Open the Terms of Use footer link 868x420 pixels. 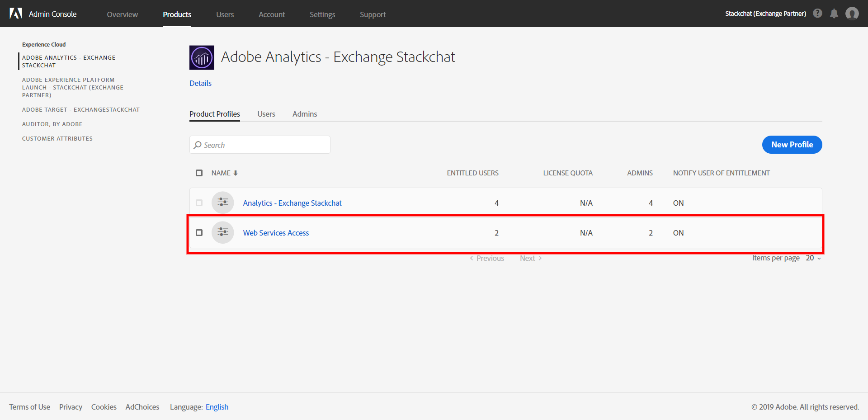30,407
